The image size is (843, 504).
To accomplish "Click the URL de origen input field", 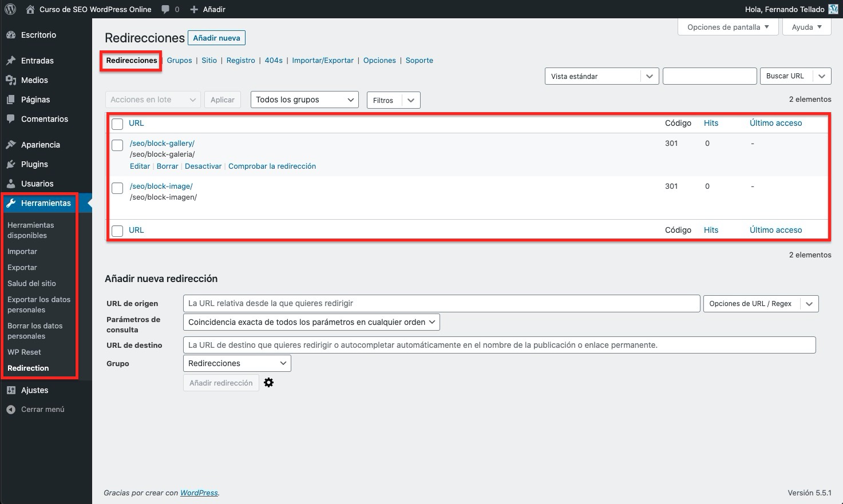I will (441, 303).
